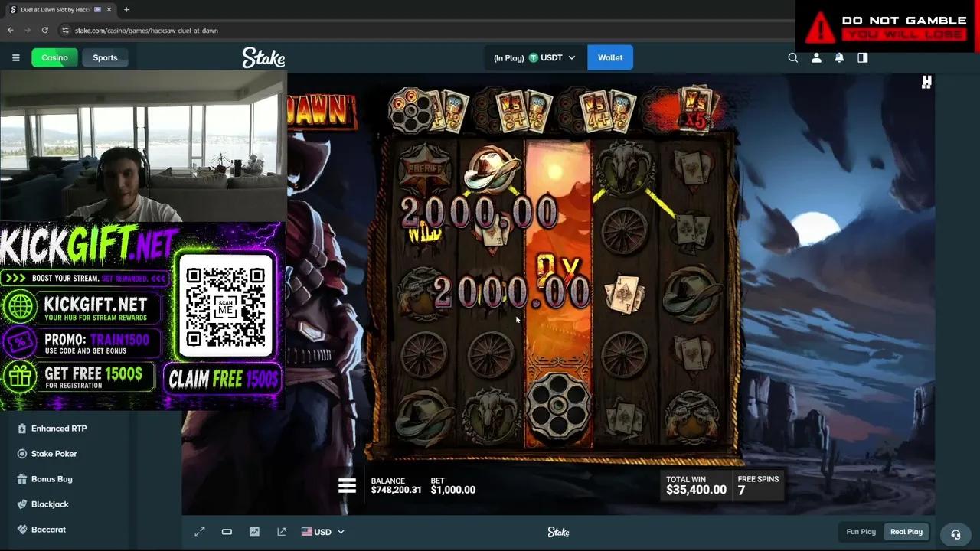
Task: Switch to the Sports tab
Action: [105, 57]
